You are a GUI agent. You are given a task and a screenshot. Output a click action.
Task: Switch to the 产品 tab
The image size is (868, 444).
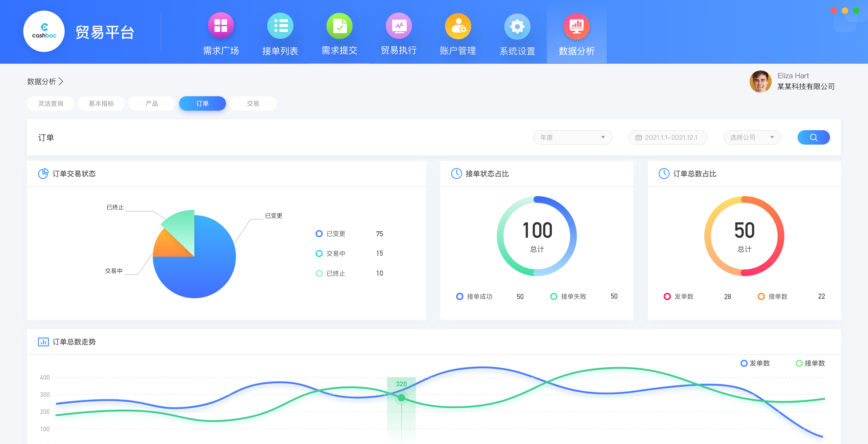point(152,103)
